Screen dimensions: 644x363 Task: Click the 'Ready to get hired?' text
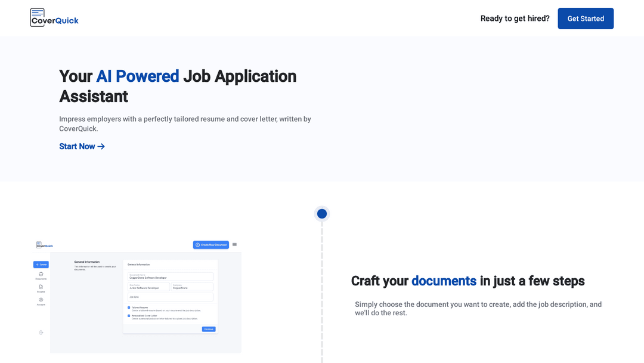(x=515, y=19)
